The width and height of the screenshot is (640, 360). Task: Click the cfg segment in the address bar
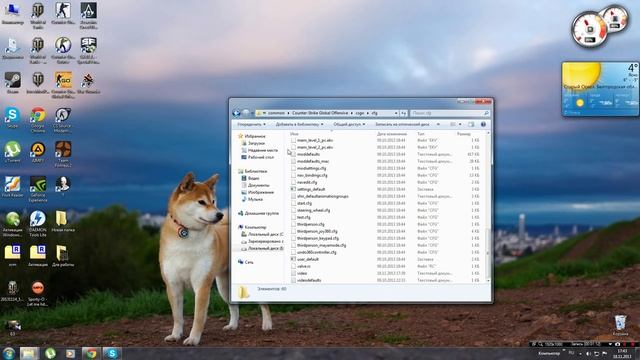[374, 113]
